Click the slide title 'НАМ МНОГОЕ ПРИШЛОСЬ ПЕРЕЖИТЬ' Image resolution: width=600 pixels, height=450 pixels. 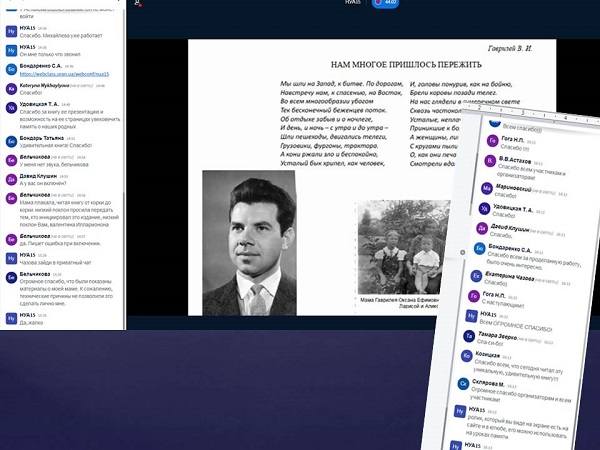pos(406,65)
